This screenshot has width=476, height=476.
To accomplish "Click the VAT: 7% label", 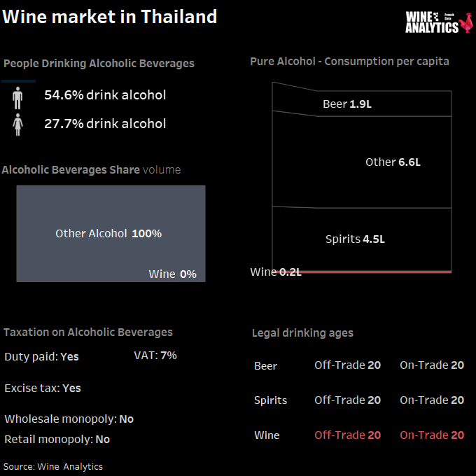I will coord(155,356).
